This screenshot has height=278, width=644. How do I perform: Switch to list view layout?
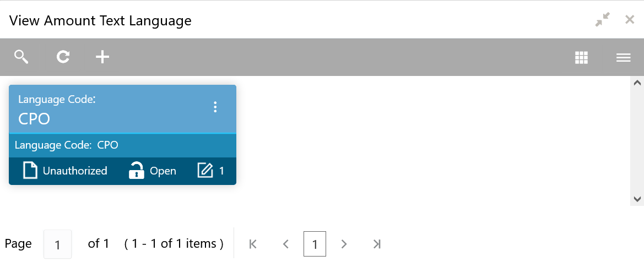coord(623,57)
